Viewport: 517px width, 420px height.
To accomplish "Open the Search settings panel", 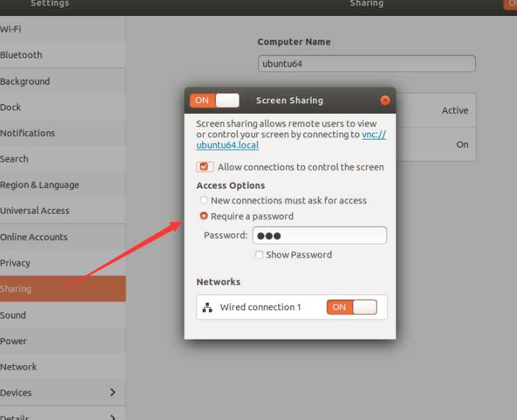I will (62, 159).
